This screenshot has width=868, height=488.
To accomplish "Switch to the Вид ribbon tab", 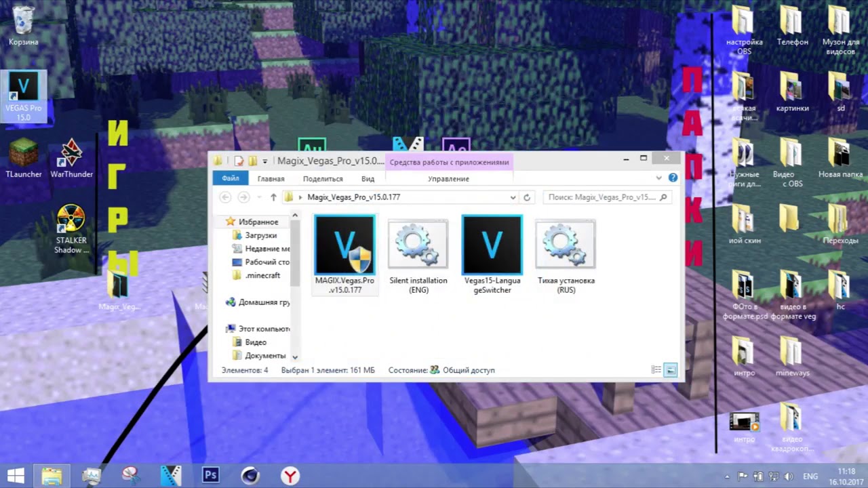I will (368, 179).
